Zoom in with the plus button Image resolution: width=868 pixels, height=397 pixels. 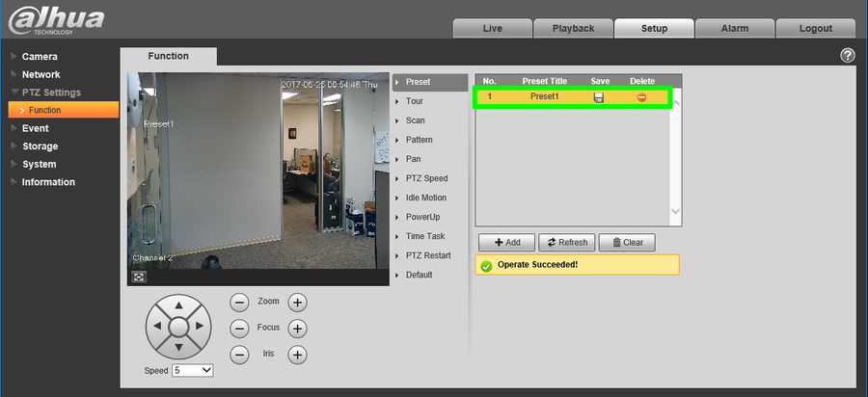[x=297, y=303]
